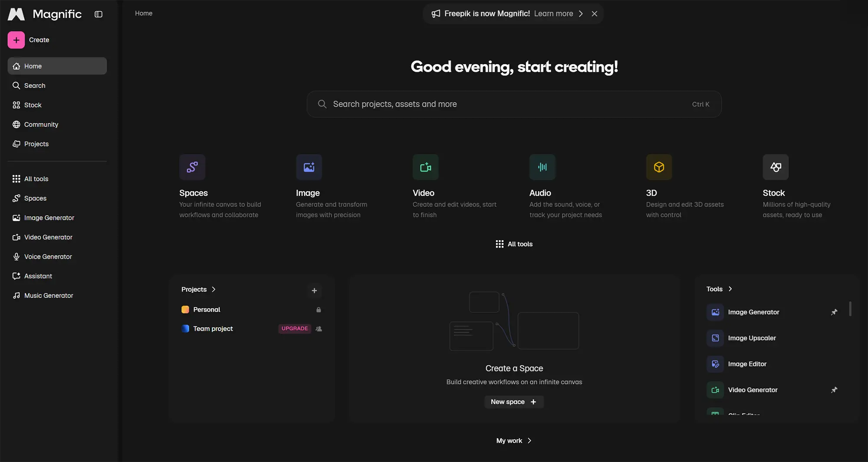This screenshot has width=868, height=462.
Task: Expand the Tools panel chevron
Action: [x=730, y=289]
